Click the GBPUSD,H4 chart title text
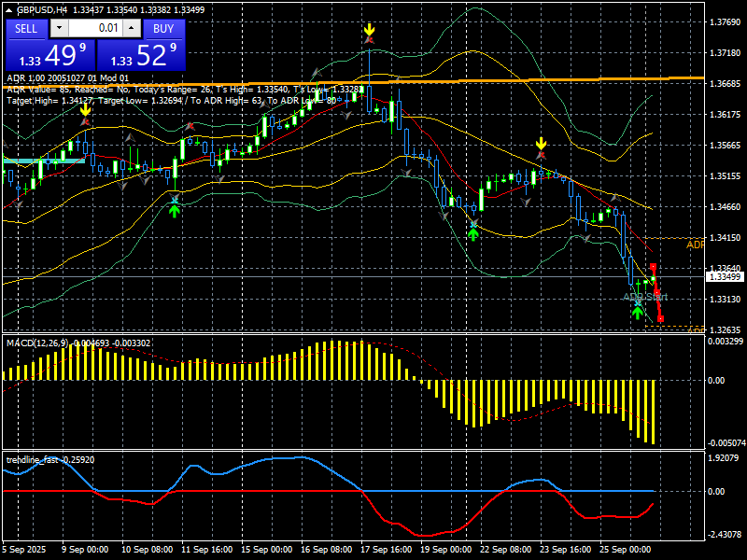This screenshot has height=560, width=747. (41, 10)
